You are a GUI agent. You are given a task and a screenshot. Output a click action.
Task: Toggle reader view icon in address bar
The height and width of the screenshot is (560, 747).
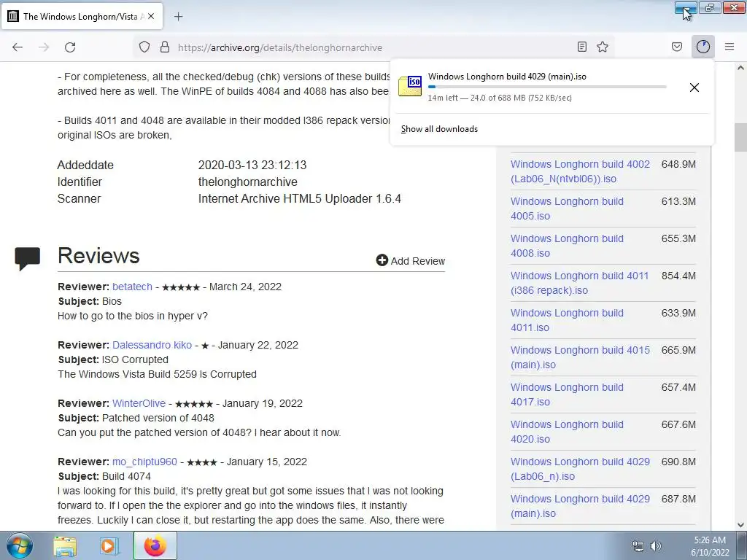(x=581, y=47)
